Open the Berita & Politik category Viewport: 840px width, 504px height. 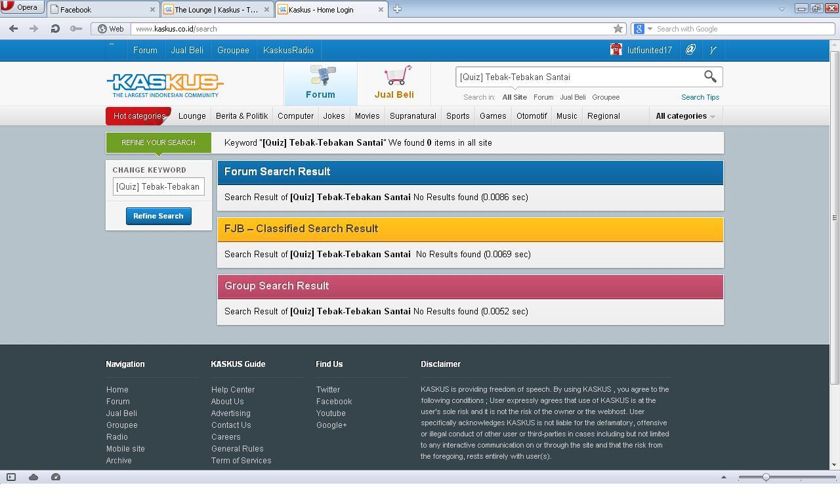click(241, 116)
